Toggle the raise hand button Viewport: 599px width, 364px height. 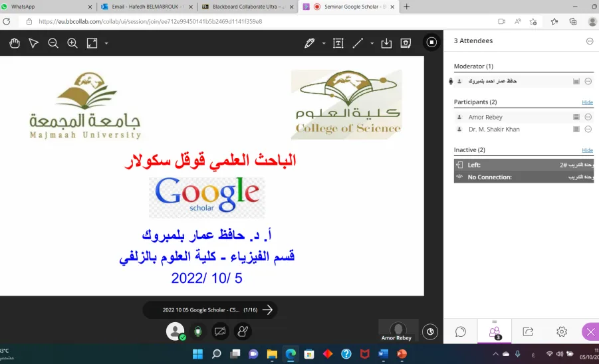243,331
